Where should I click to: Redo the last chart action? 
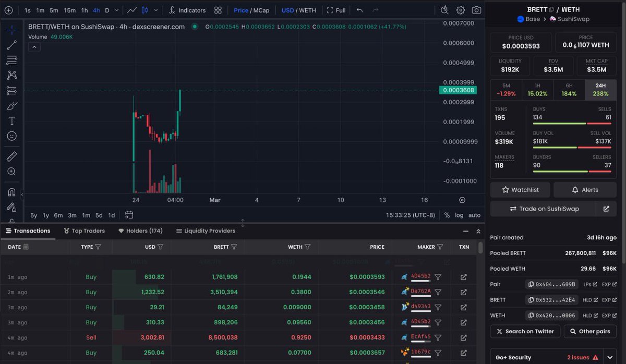point(376,10)
